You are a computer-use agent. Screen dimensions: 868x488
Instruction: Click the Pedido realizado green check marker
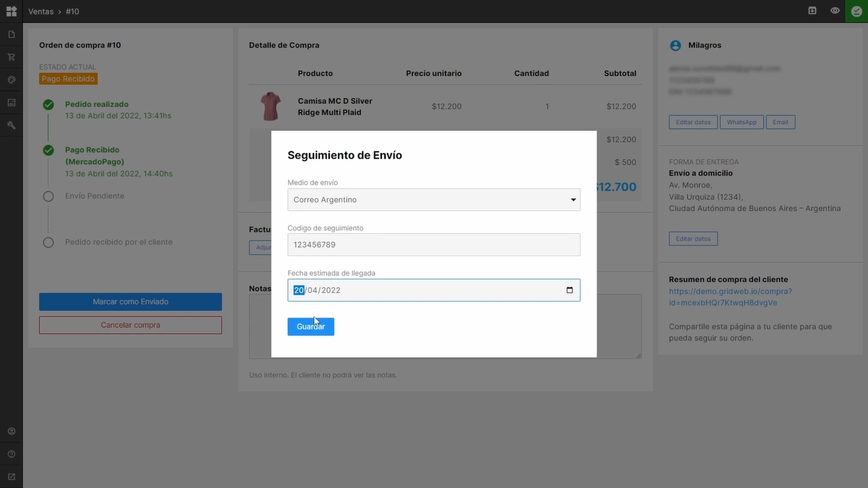[x=48, y=105]
